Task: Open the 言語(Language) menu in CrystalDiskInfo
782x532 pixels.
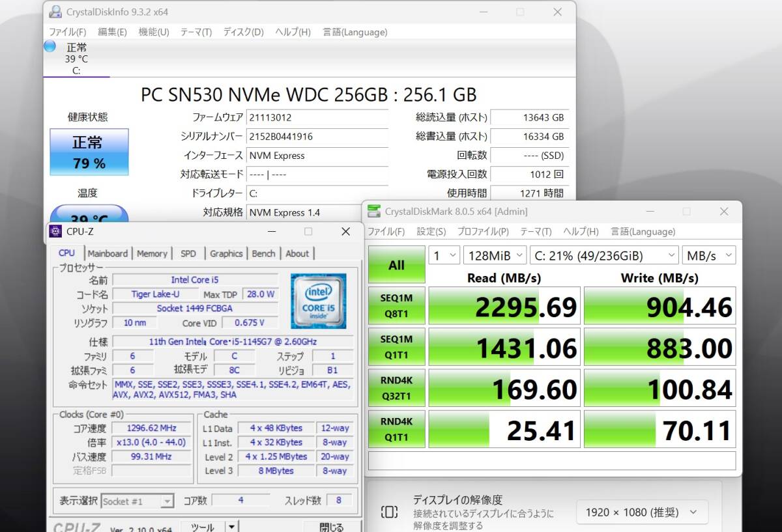Action: pyautogui.click(x=355, y=32)
